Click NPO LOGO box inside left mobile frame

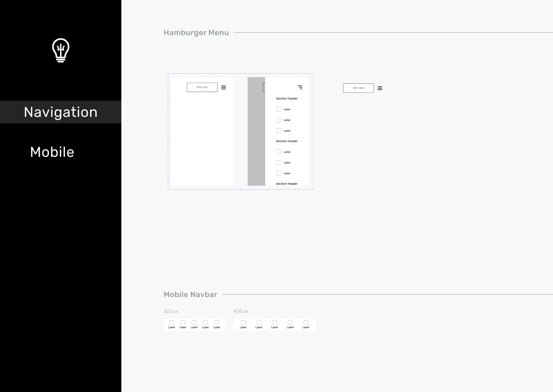point(202,87)
